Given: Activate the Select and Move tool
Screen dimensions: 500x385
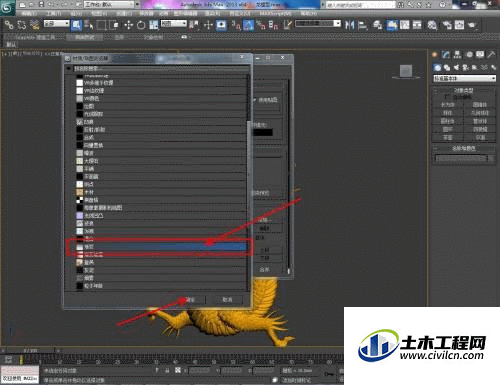Looking at the screenshot, I should point(129,25).
